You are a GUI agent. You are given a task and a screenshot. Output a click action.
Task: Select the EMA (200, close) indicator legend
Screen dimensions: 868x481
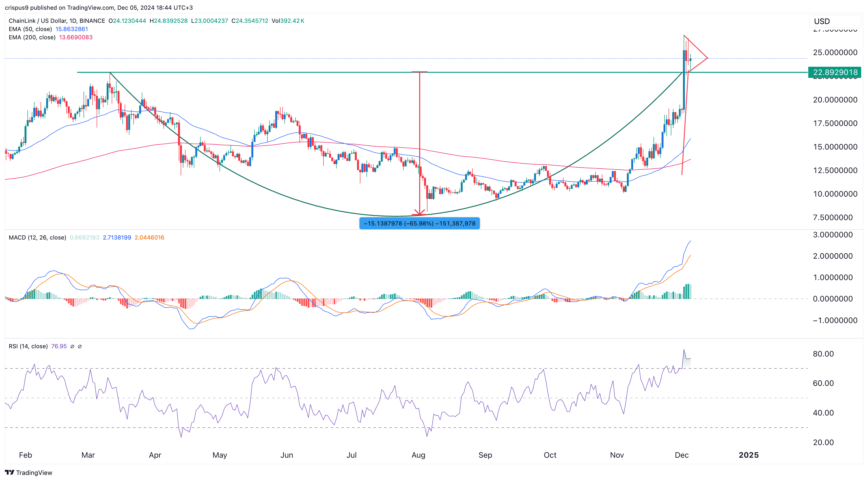(32, 37)
